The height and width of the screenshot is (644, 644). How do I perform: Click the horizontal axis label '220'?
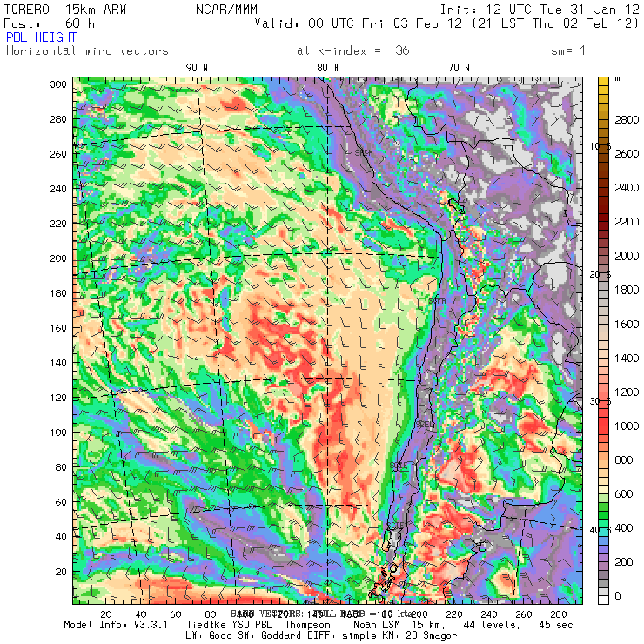(x=453, y=614)
